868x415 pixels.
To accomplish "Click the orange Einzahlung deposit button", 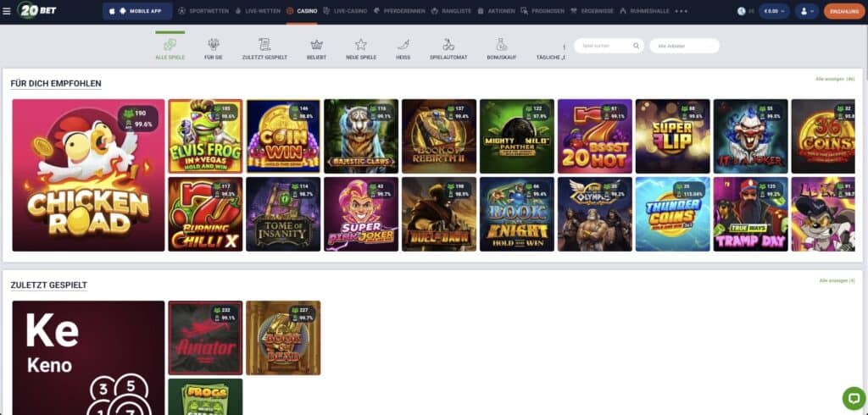I will click(844, 11).
